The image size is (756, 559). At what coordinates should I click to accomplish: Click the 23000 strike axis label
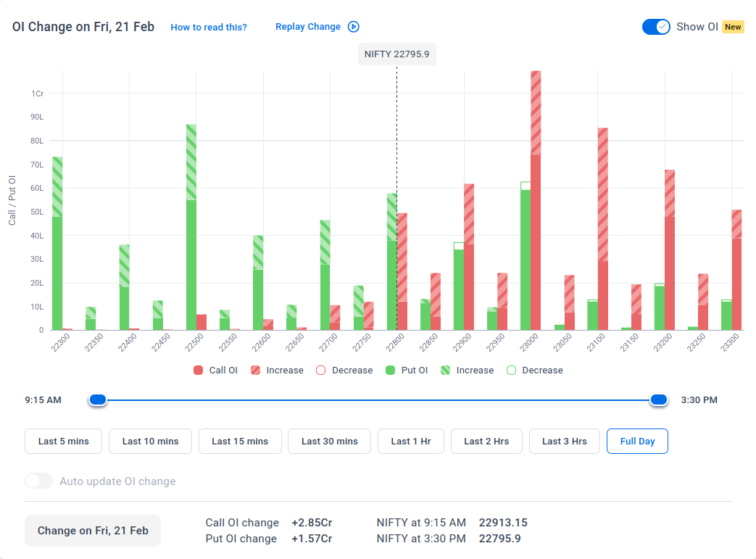529,343
